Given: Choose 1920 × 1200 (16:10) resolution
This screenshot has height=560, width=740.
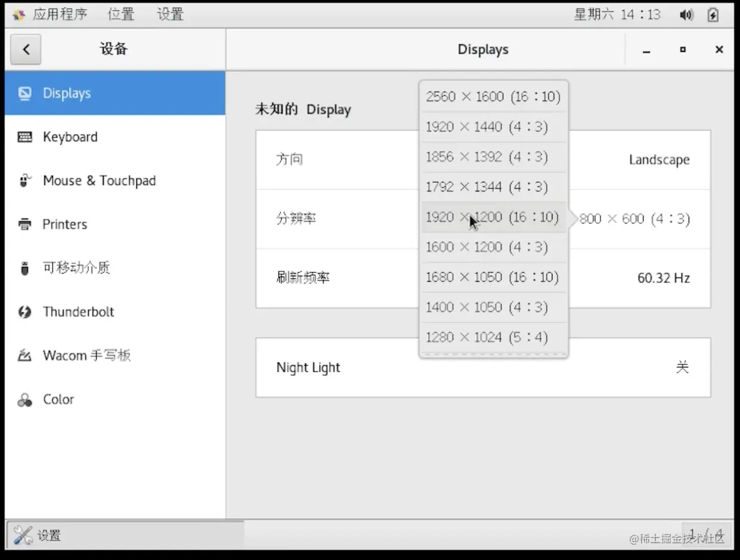Looking at the screenshot, I should click(x=493, y=217).
